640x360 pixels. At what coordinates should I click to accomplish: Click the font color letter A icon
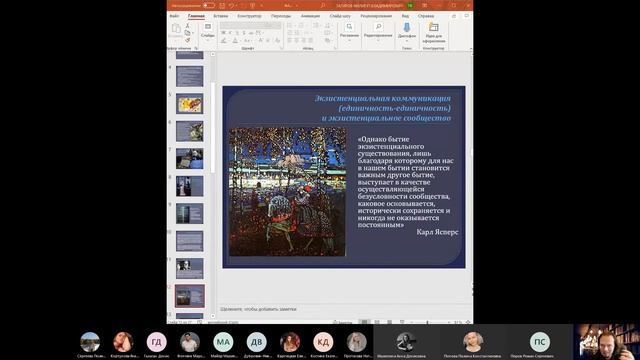click(236, 41)
